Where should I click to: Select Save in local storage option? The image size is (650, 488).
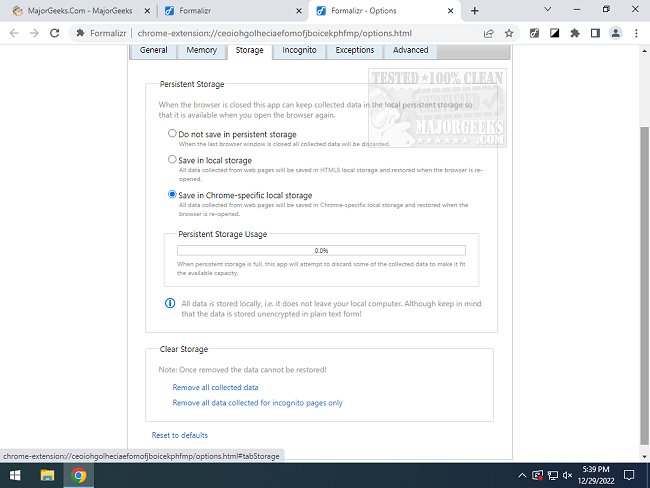point(172,159)
